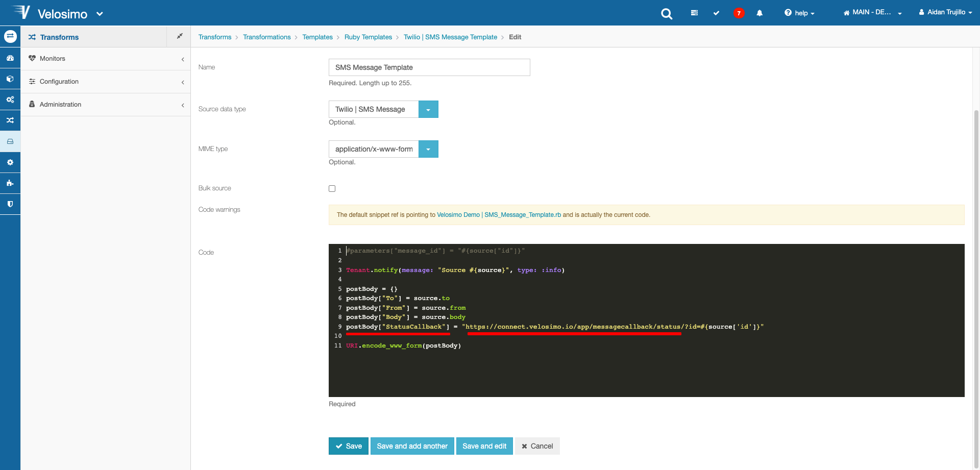Toggle the Bulk source checkbox
This screenshot has height=470, width=980.
pos(332,188)
